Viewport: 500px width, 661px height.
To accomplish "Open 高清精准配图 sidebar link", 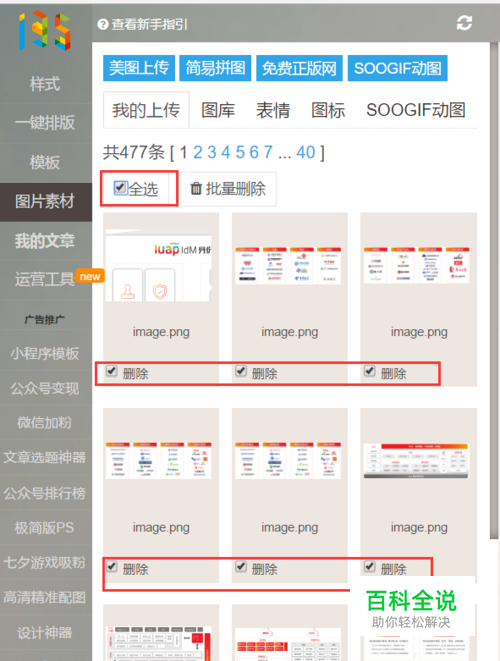I will coord(45,597).
